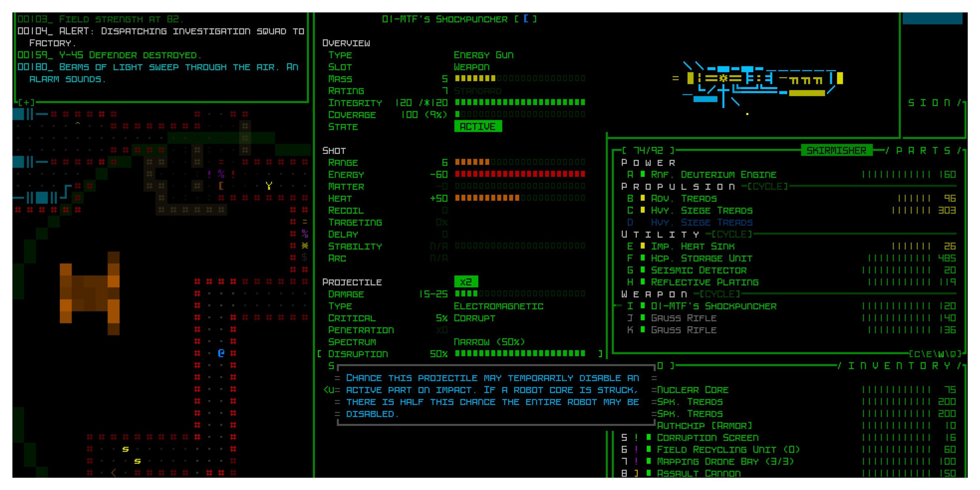Toggle Seismic Detector state
Screen dimensions: 980x490
coord(643,270)
